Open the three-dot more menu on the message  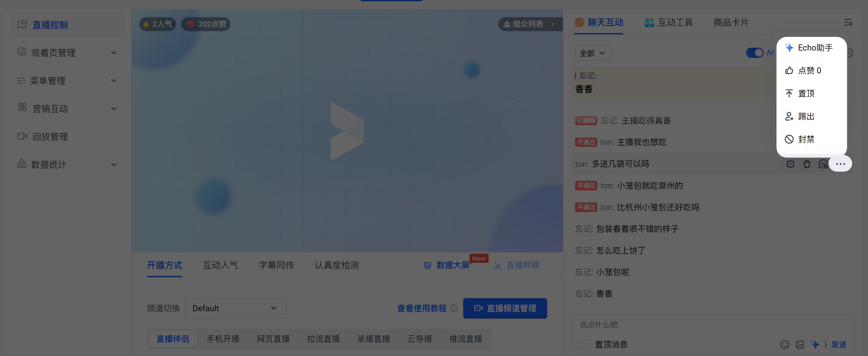point(840,164)
